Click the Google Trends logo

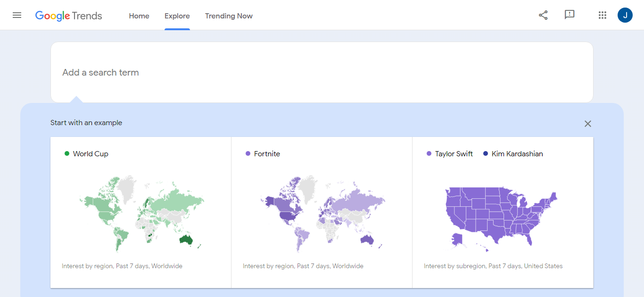(x=69, y=16)
